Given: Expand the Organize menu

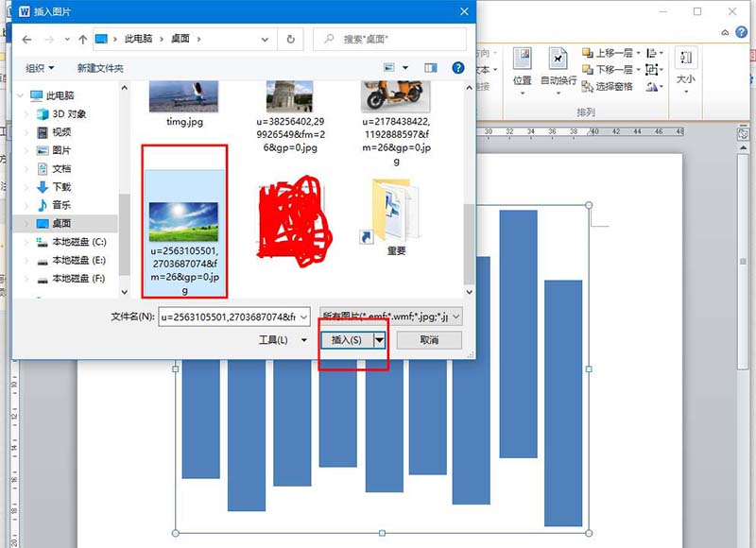Looking at the screenshot, I should coord(40,68).
